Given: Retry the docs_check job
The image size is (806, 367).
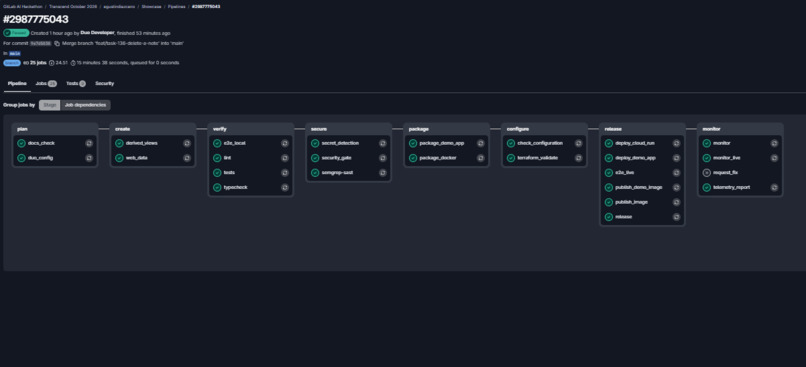Looking at the screenshot, I should pos(89,143).
